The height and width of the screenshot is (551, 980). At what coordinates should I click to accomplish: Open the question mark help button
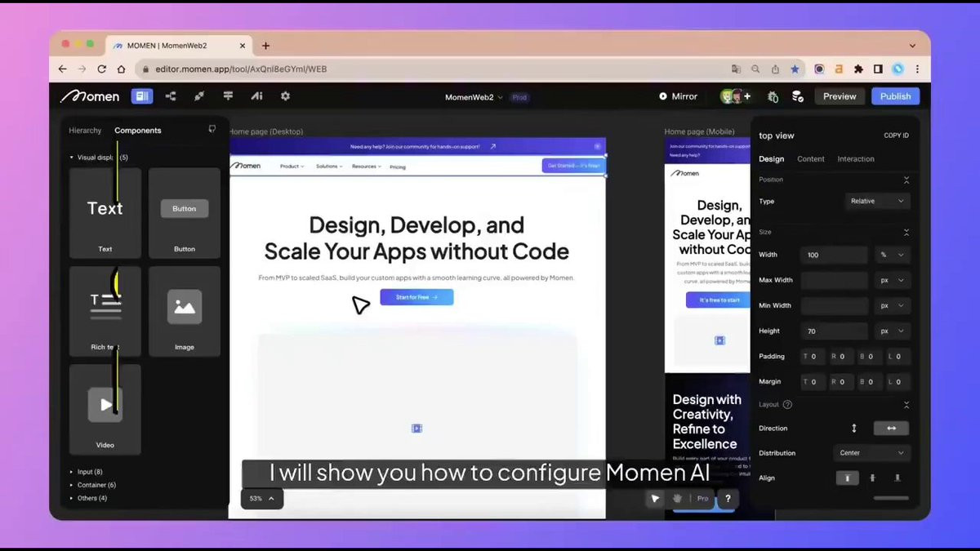pos(728,498)
